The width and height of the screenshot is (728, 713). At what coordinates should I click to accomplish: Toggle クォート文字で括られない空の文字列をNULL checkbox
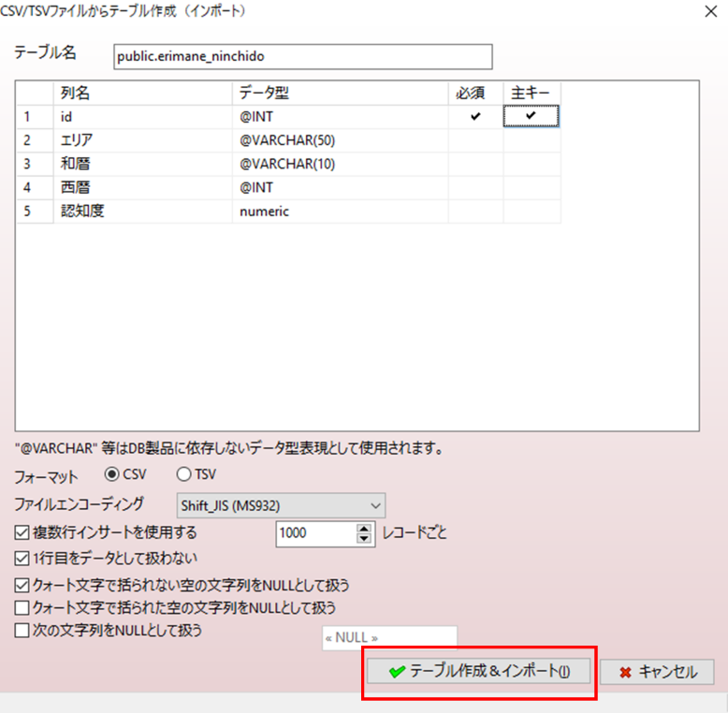[x=22, y=586]
